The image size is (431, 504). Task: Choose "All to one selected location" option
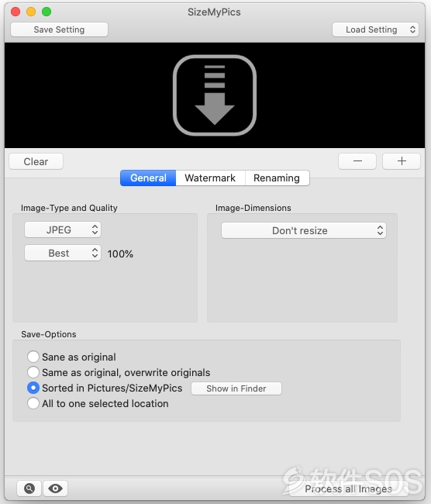[x=33, y=403]
